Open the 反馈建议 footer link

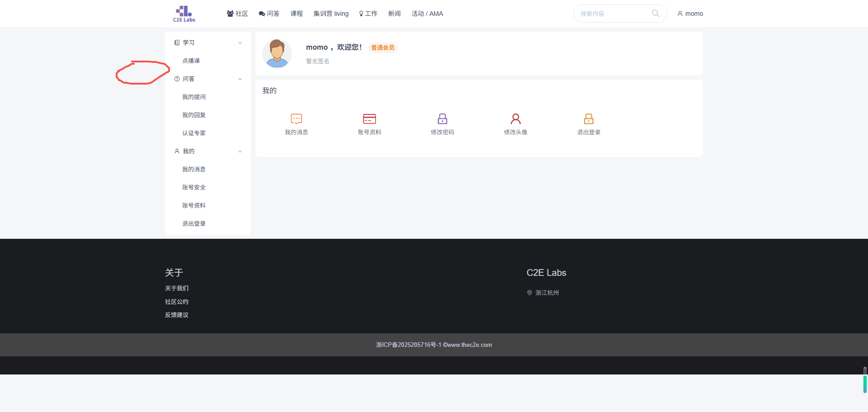[x=177, y=315]
